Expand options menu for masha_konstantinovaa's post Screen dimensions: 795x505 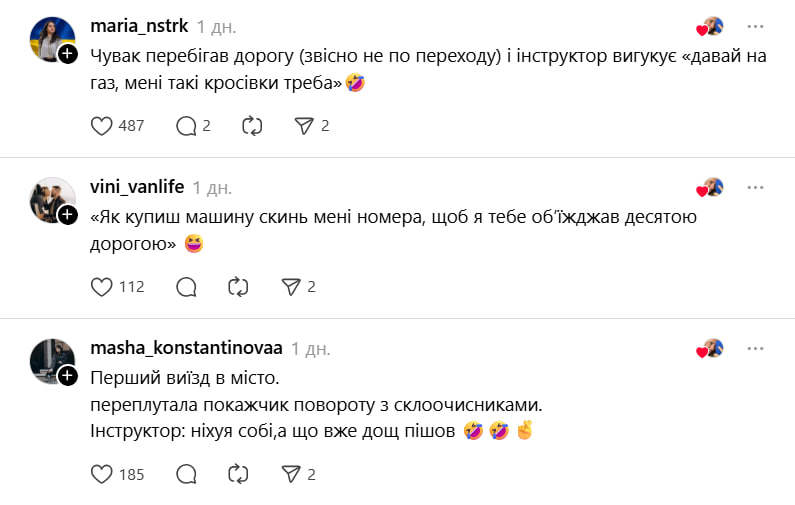755,348
